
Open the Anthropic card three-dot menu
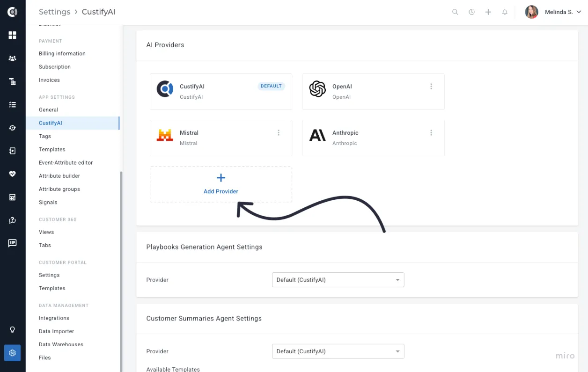[x=431, y=133]
